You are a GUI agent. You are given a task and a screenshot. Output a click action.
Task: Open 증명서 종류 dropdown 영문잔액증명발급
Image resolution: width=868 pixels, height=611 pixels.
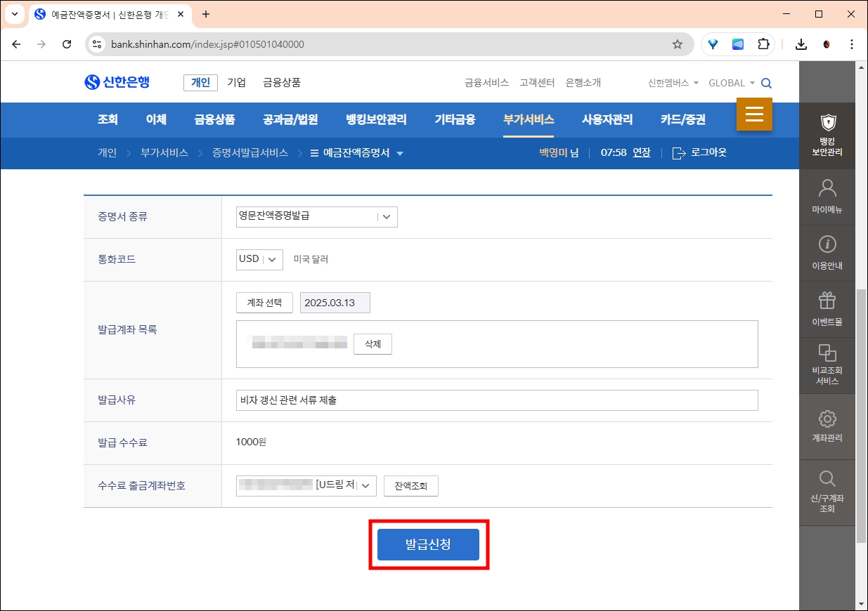coord(317,216)
